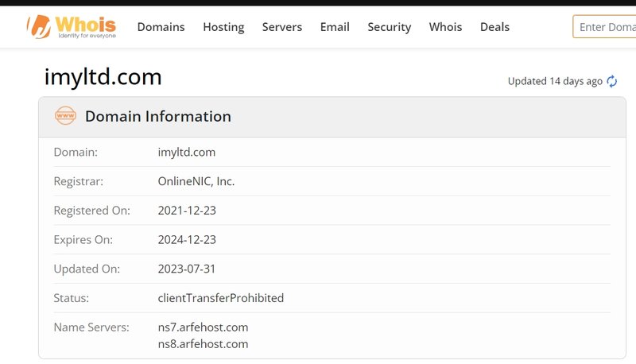Click the orange www globe icon
This screenshot has width=636, height=364.
click(65, 116)
